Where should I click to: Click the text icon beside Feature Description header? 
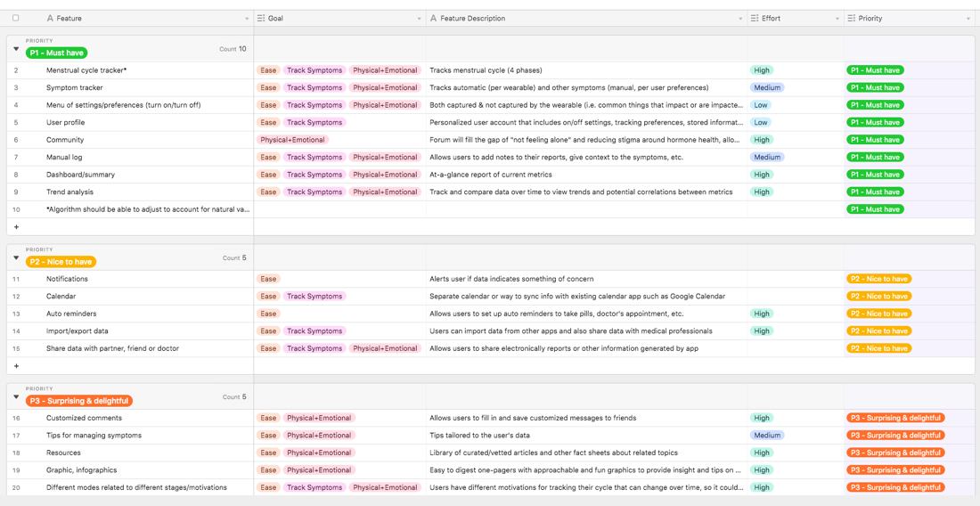433,19
